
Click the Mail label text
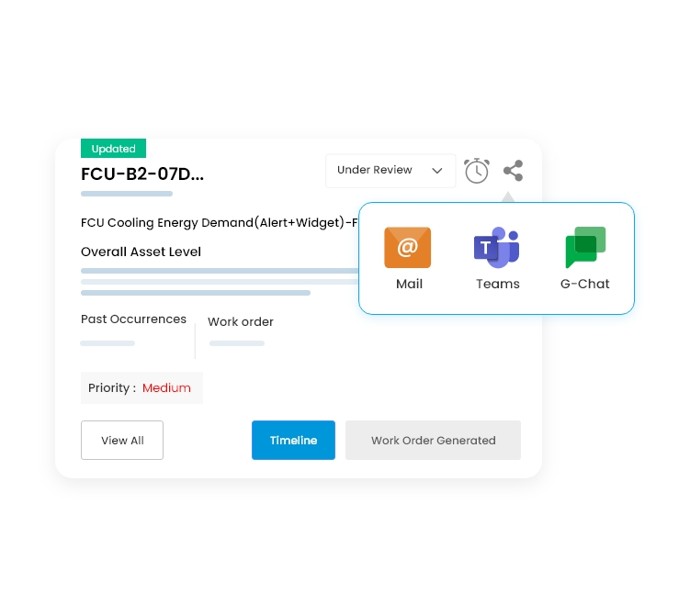point(409,284)
